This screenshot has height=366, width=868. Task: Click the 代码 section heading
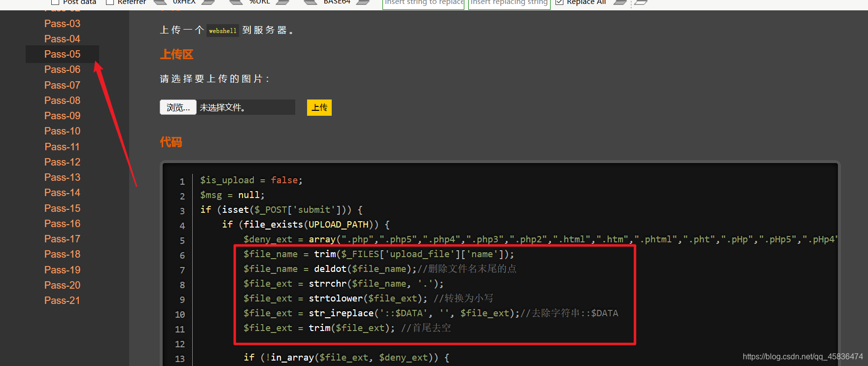[x=171, y=142]
